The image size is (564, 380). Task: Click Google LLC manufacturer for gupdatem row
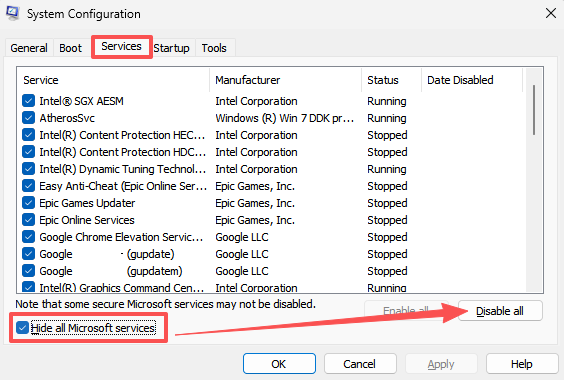click(x=242, y=271)
